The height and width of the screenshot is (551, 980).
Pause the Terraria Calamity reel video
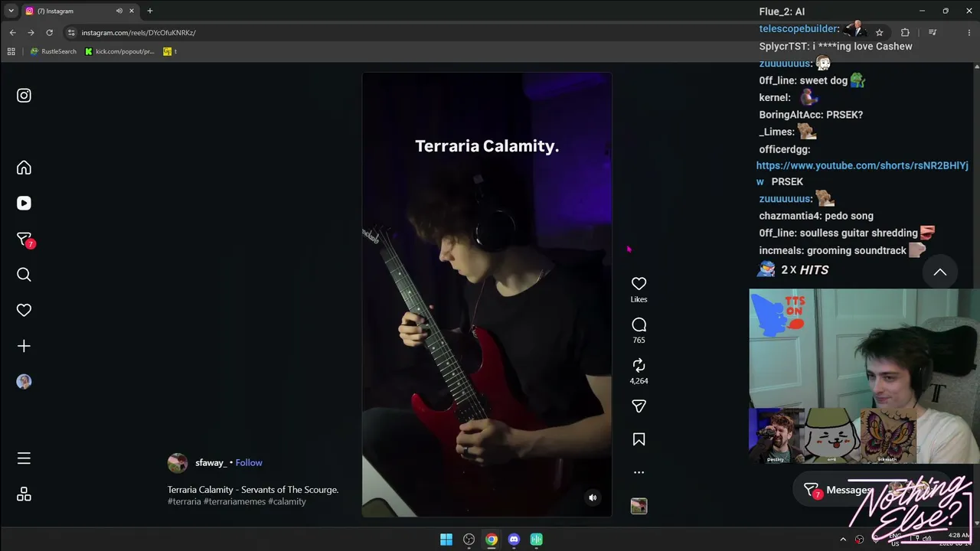(487, 295)
